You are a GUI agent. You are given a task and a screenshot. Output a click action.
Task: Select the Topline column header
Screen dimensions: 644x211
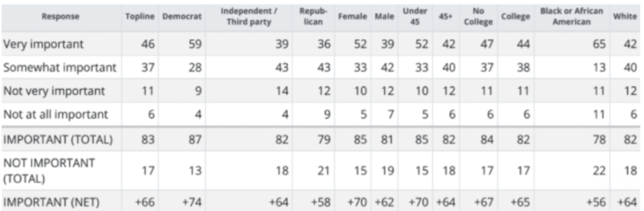140,17
